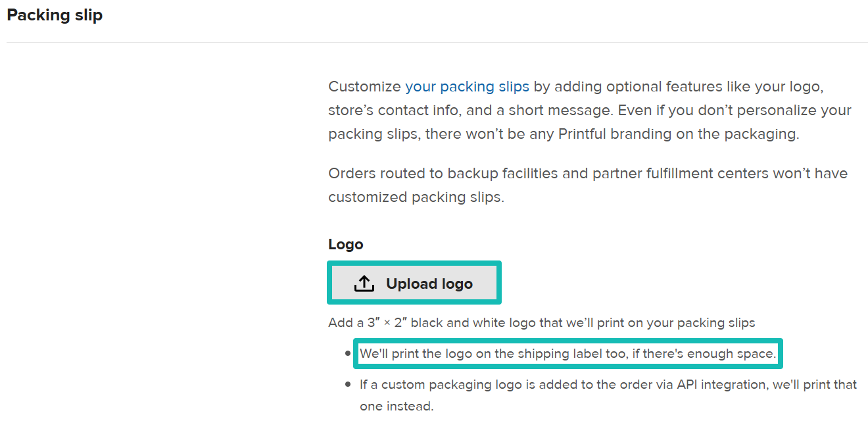
Task: Click the highlighted shipping label note
Action: [568, 354]
